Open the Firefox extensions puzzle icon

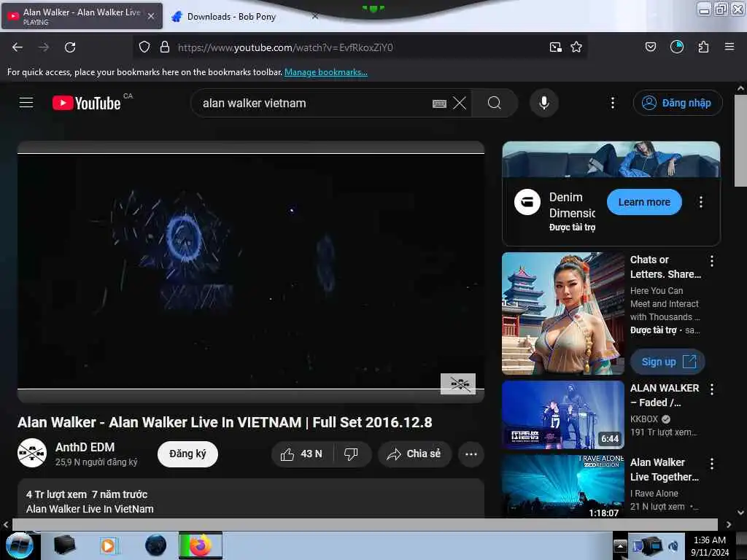[x=704, y=47]
